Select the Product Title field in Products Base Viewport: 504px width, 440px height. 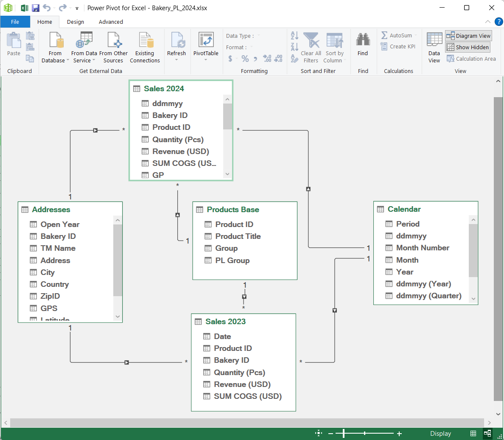(x=238, y=236)
